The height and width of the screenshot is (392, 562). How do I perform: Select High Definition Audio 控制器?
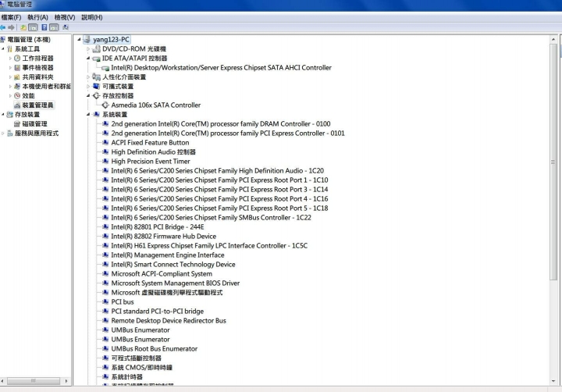pyautogui.click(x=154, y=151)
